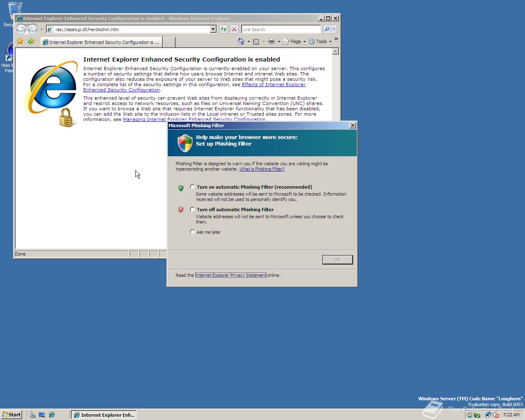Launch Server Manager from Quick Launch
525x420 pixels.
32,415
